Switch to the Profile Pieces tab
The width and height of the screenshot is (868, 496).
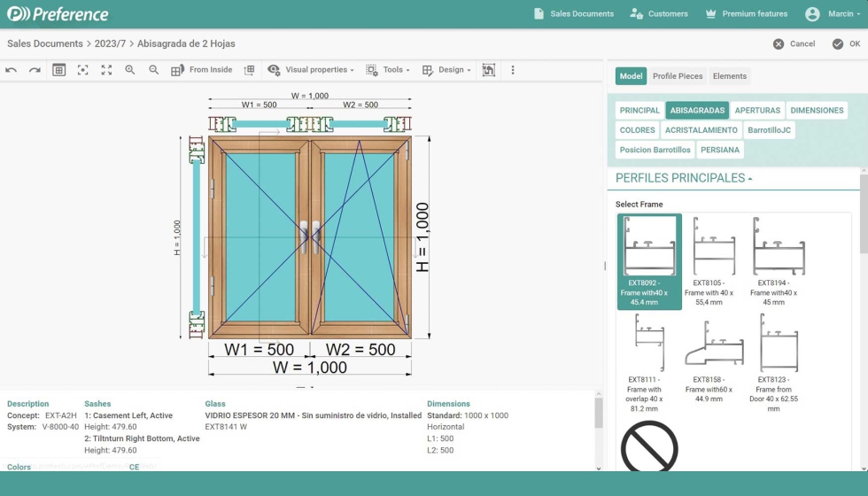[678, 76]
